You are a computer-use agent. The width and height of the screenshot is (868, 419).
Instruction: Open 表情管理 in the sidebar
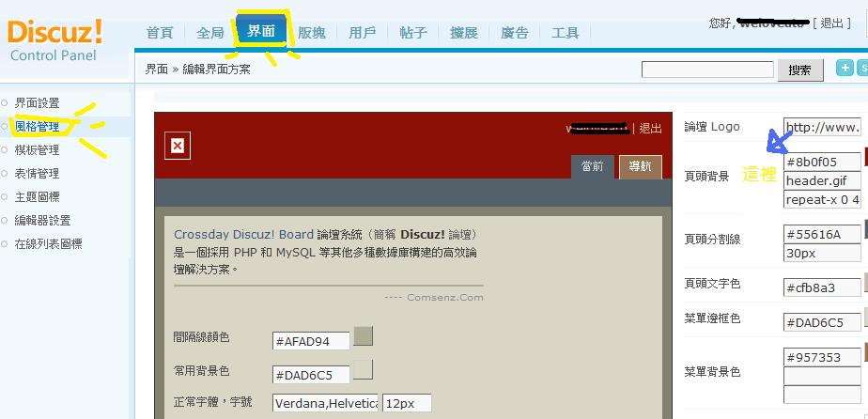(37, 173)
